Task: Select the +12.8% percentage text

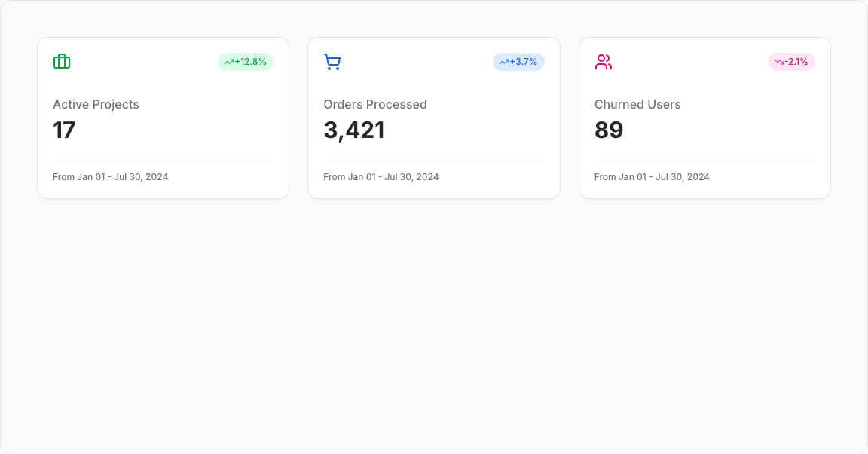Action: pos(251,62)
